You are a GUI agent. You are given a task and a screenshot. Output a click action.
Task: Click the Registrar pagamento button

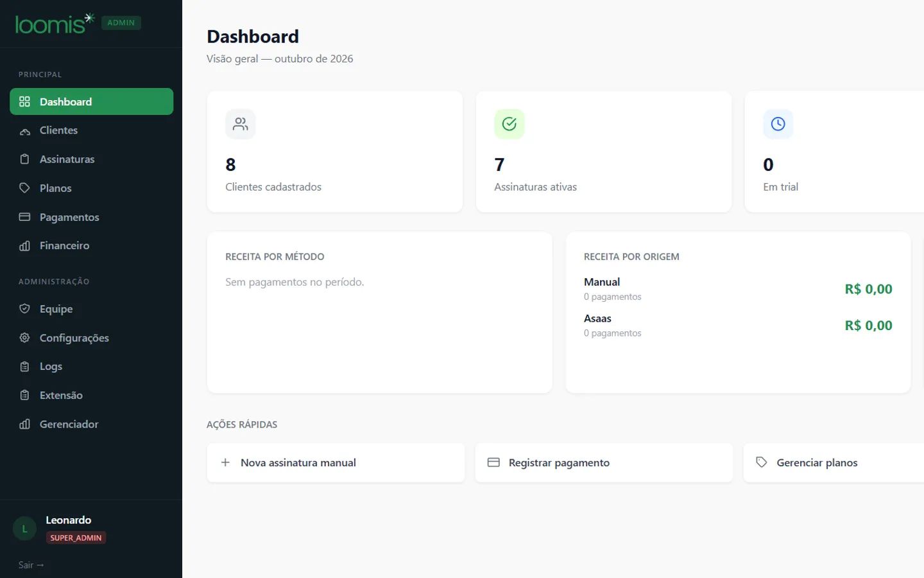[x=604, y=462]
